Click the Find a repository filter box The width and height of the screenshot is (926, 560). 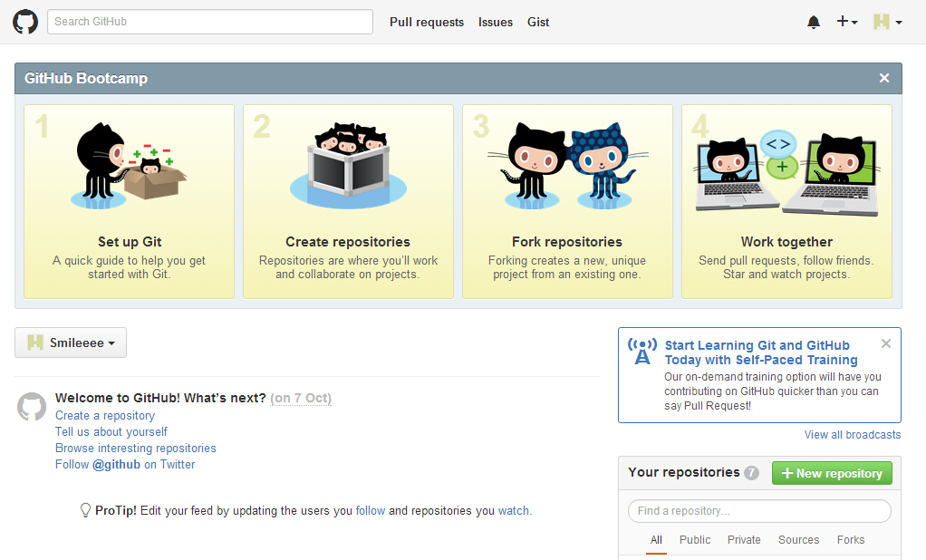759,511
